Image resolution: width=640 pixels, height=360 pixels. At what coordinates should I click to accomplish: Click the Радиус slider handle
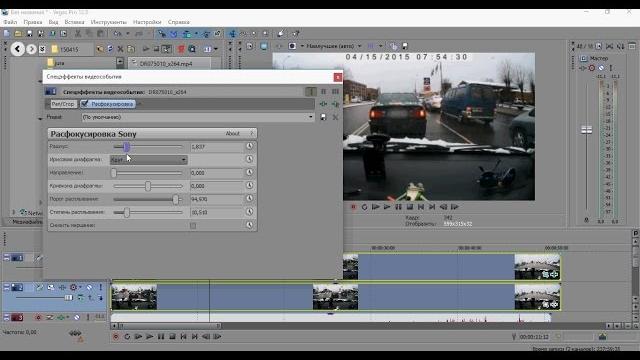pos(127,147)
